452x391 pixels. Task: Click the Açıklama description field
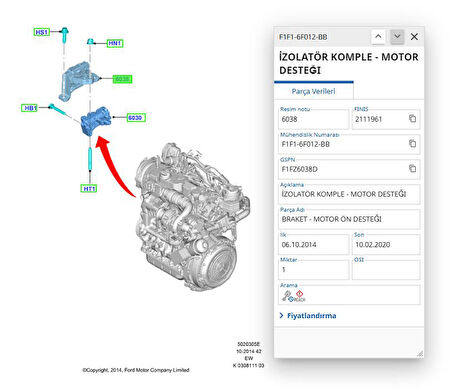349,194
